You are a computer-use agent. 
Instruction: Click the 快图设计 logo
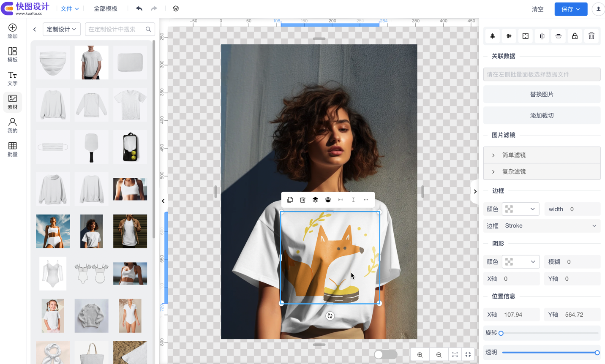[x=25, y=8]
